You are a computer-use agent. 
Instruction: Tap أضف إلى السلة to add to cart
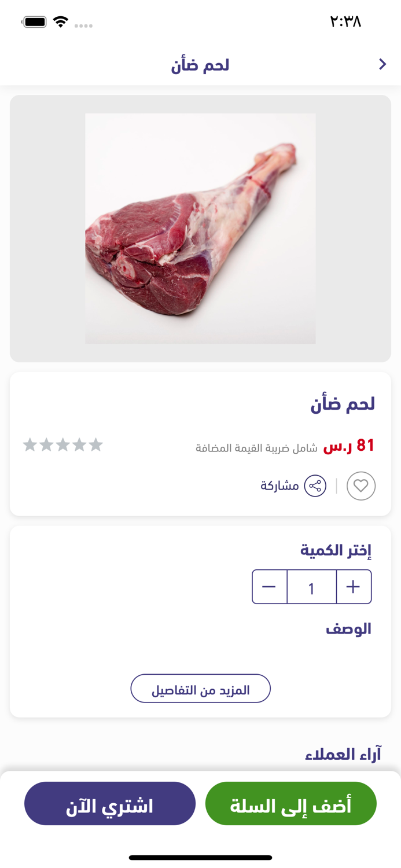pyautogui.click(x=290, y=803)
